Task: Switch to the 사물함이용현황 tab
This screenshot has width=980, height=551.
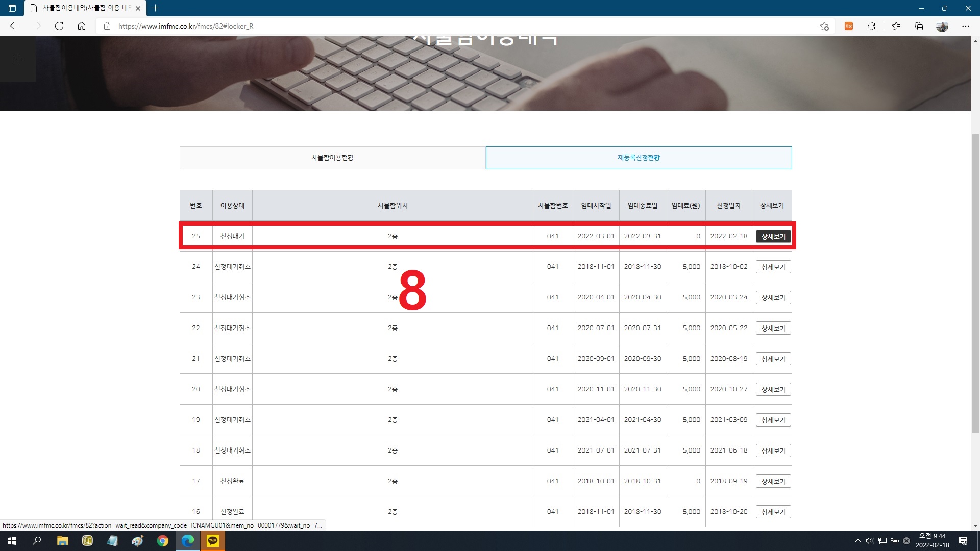Action: click(332, 158)
